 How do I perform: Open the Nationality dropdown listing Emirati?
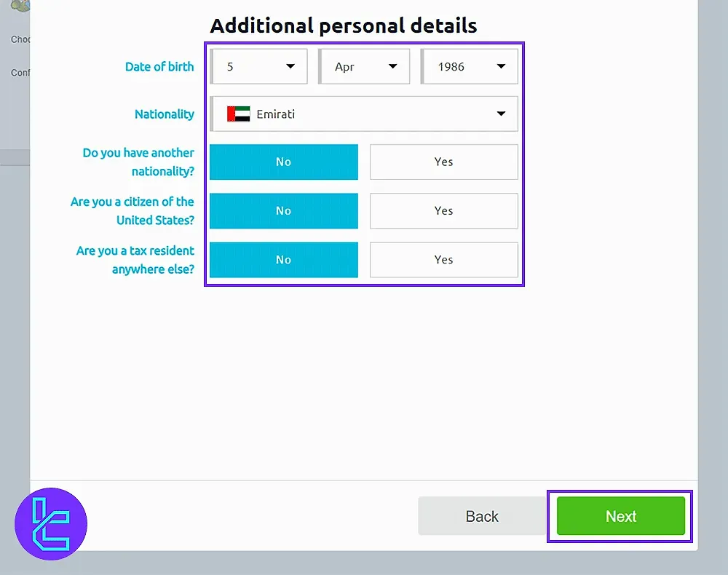[x=364, y=114]
